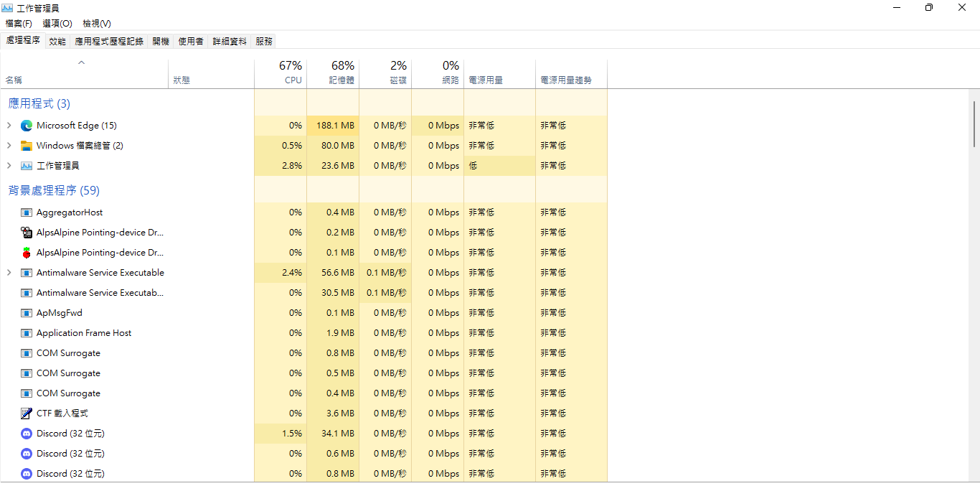Click the COM Surrogate process icon
Image resolution: width=980 pixels, height=486 pixels.
coord(26,352)
